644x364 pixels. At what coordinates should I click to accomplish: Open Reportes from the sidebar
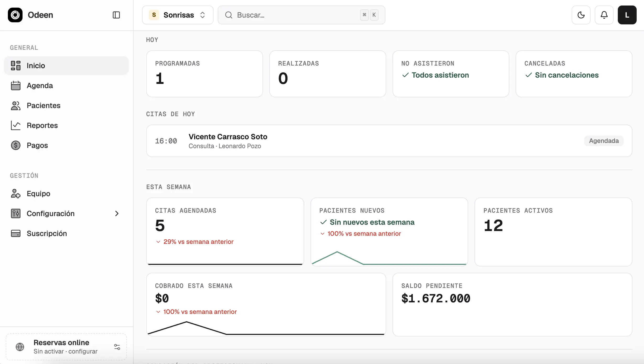click(x=66, y=125)
